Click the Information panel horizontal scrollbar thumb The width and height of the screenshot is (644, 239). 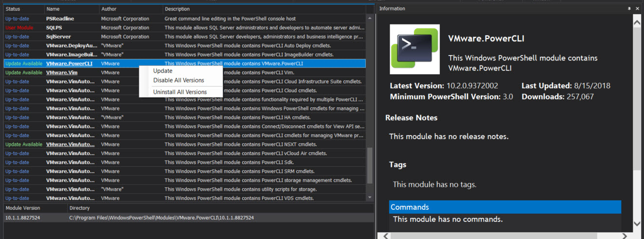(494, 236)
